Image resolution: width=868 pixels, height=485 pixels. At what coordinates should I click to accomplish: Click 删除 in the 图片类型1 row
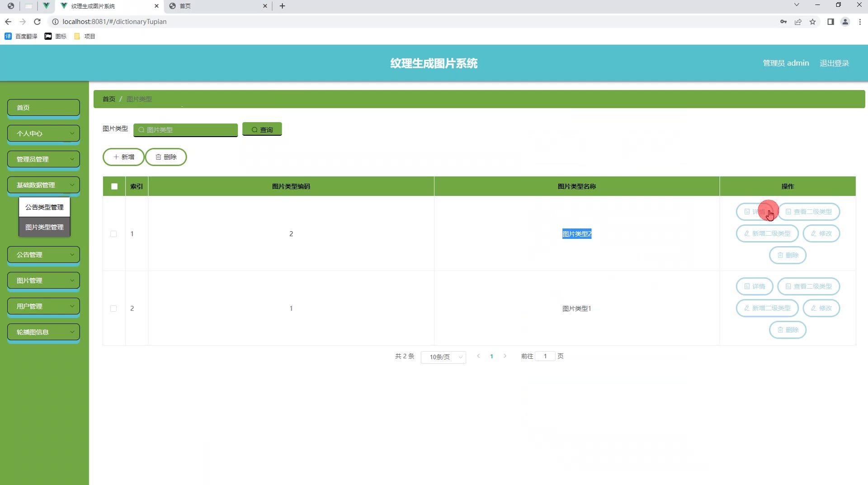[788, 330]
